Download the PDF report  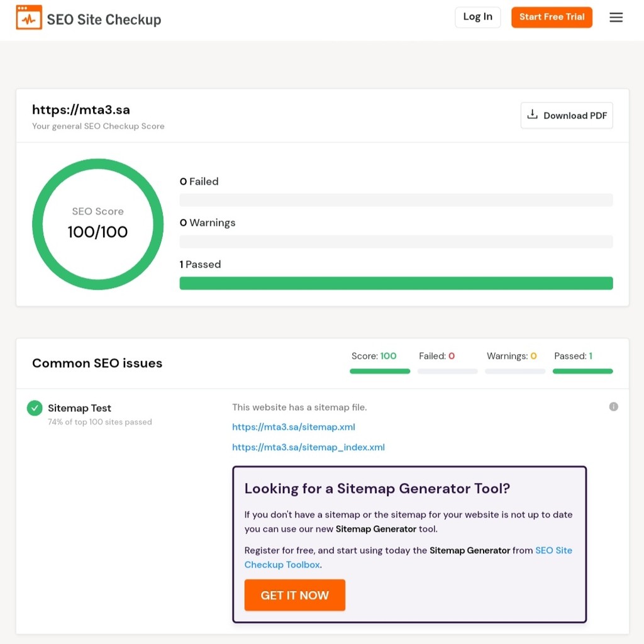(x=567, y=116)
